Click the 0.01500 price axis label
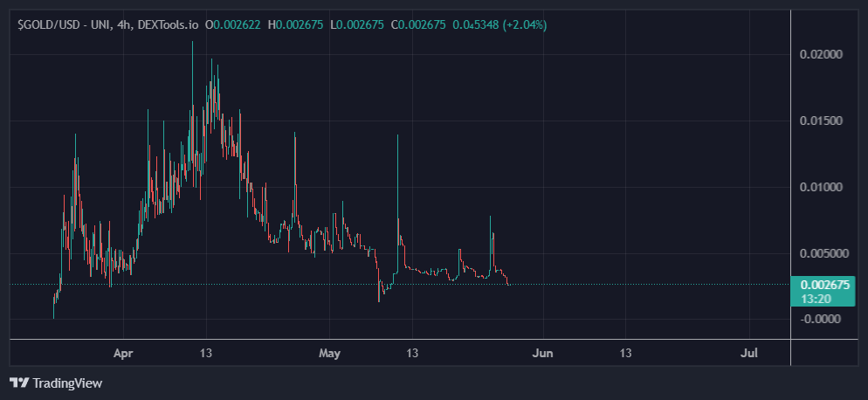Viewport: 868px width, 400px height. pyautogui.click(x=822, y=121)
